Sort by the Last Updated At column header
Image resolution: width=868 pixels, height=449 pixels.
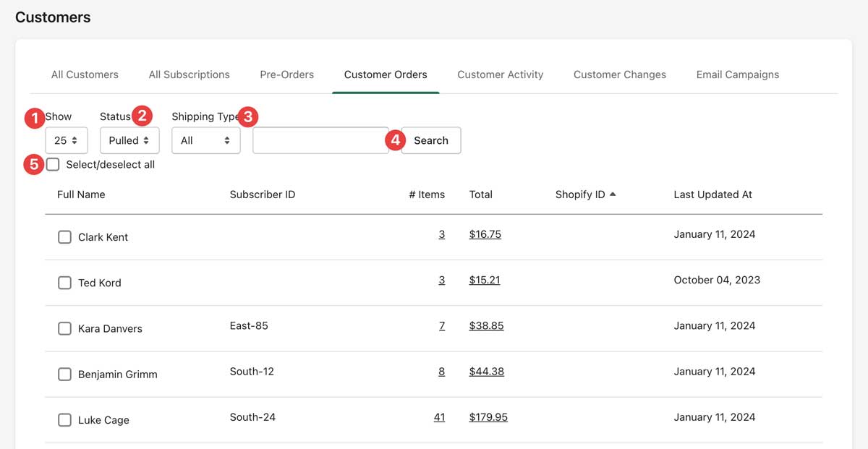[712, 194]
